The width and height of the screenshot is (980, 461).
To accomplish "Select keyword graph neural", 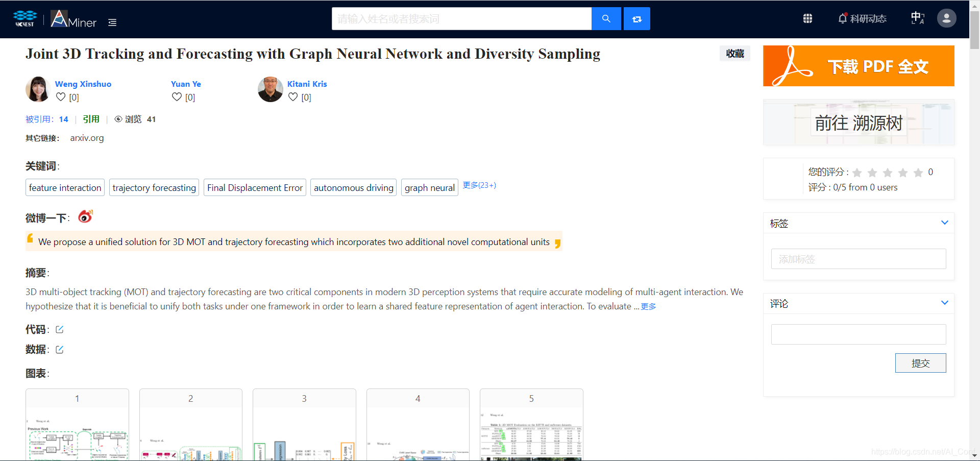I will (x=429, y=187).
